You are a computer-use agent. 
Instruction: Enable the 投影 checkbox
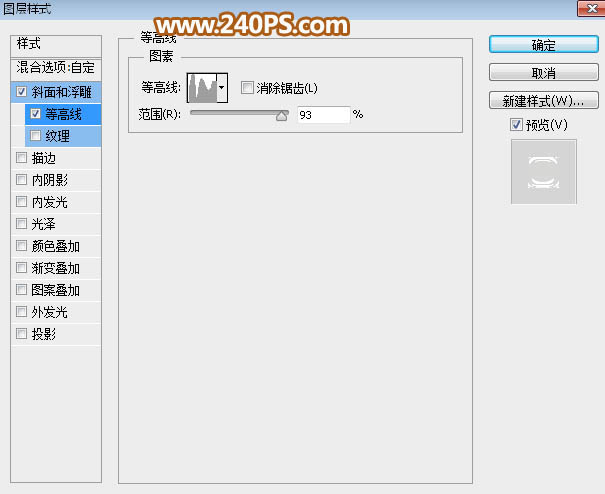click(x=21, y=334)
